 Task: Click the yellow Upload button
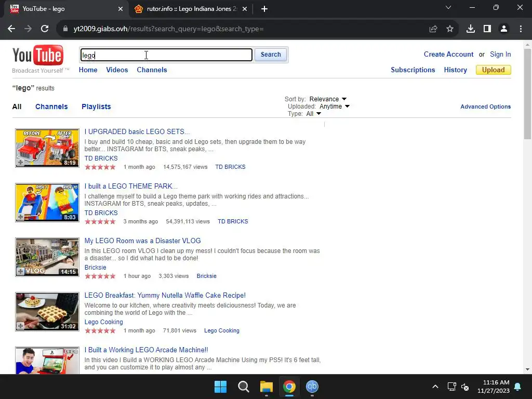494,70
